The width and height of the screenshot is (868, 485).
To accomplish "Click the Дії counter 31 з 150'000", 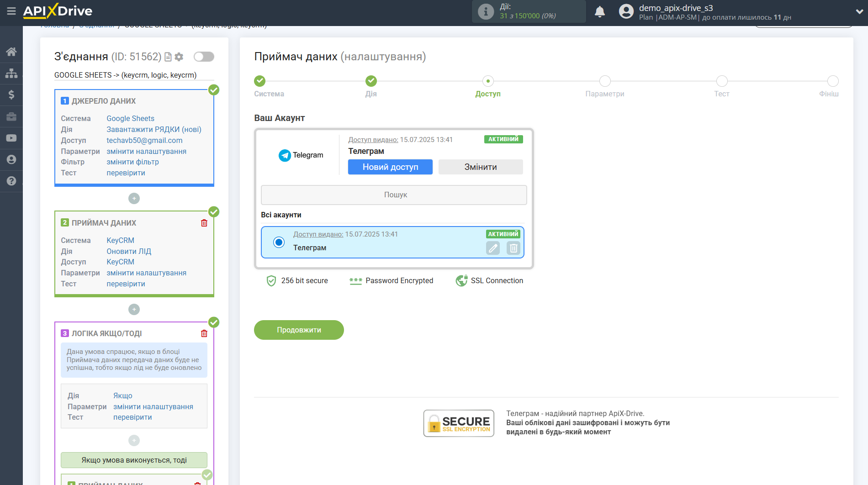I will (x=528, y=16).
